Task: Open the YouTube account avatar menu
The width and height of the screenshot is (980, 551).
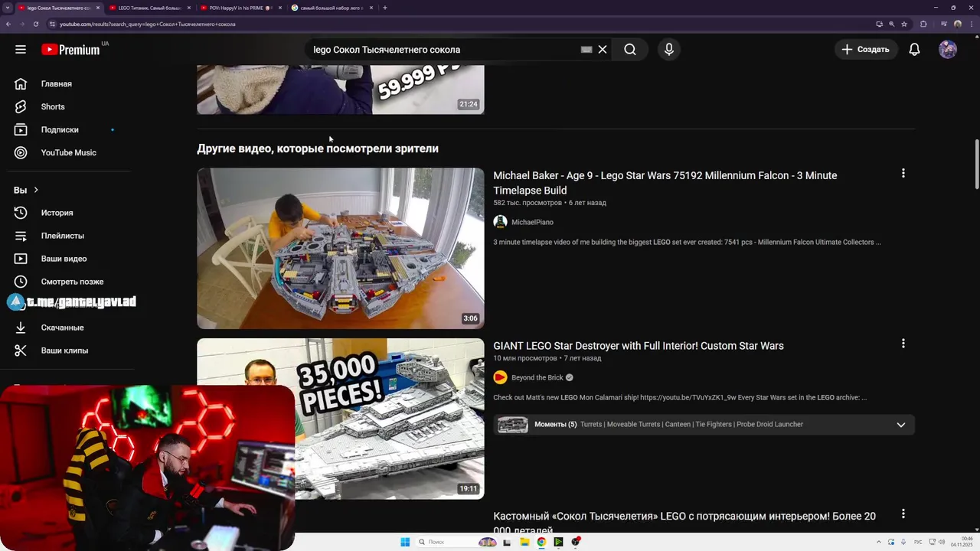Action: coord(948,50)
